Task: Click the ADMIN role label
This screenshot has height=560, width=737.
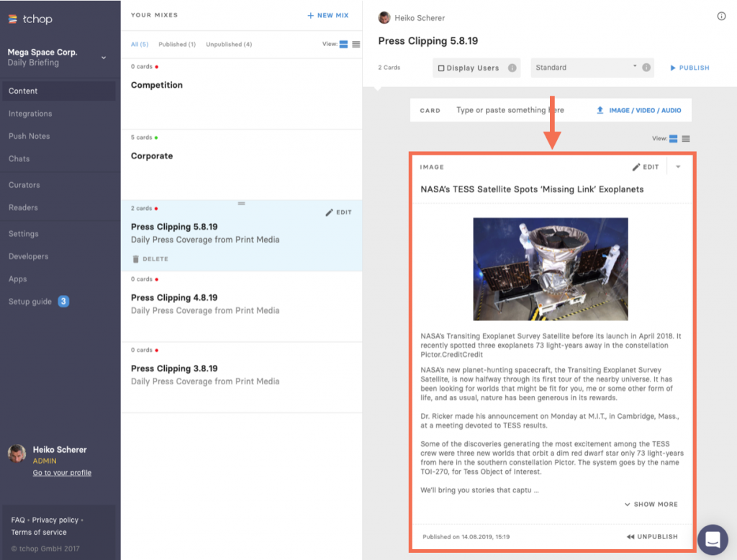Action: click(x=45, y=461)
